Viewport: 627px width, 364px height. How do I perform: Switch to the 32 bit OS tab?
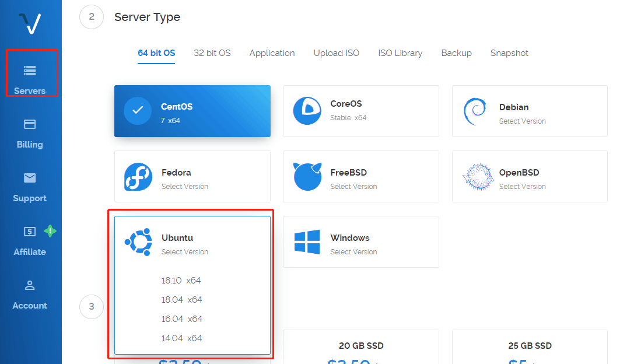click(212, 53)
